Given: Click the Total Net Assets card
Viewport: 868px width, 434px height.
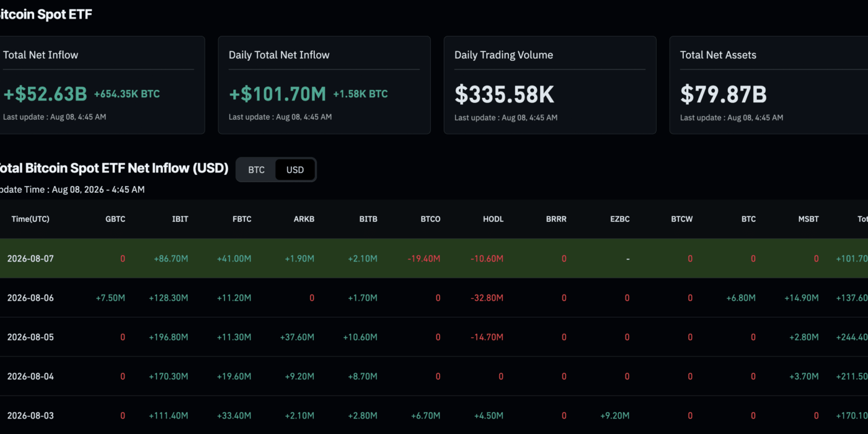Looking at the screenshot, I should (769, 85).
